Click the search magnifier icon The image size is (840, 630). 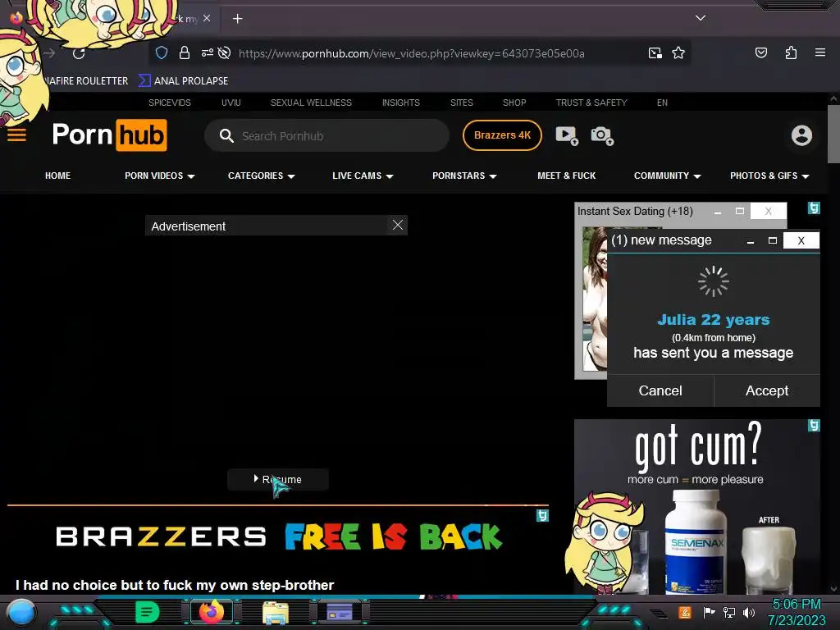pos(226,135)
